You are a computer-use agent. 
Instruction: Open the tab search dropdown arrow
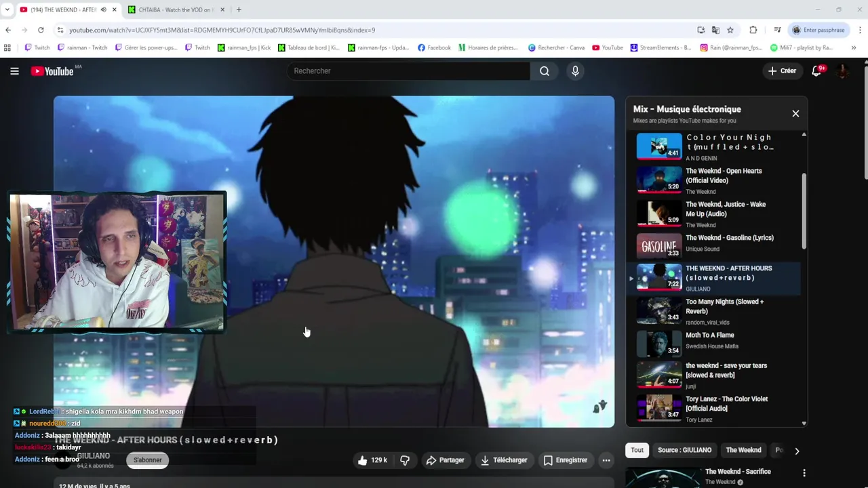pos(7,9)
